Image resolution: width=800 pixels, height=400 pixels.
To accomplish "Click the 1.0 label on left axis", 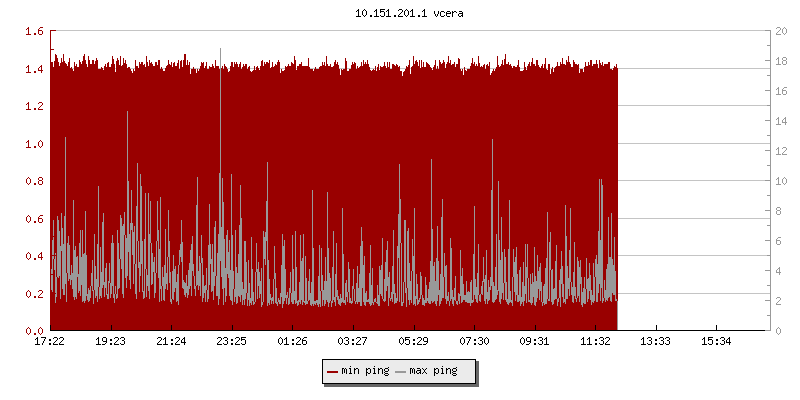I will [34, 144].
